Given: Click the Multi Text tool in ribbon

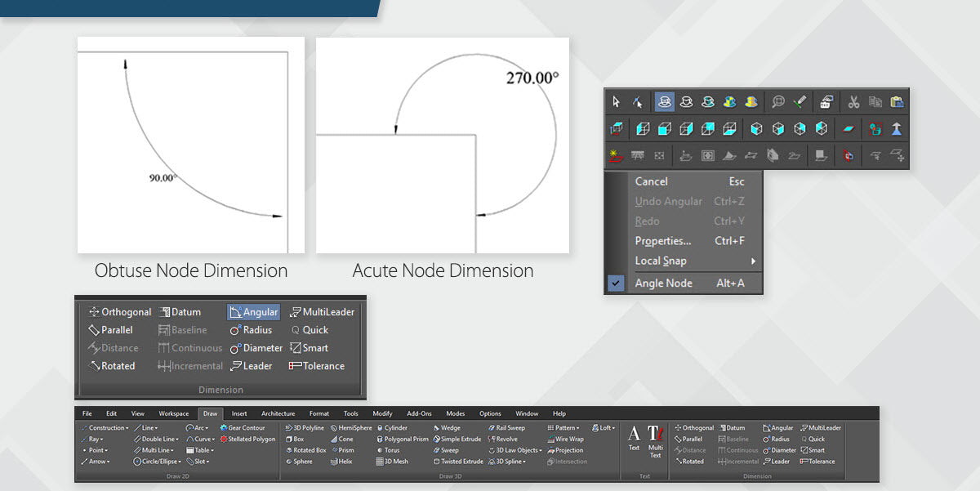Looking at the screenshot, I should click(655, 440).
